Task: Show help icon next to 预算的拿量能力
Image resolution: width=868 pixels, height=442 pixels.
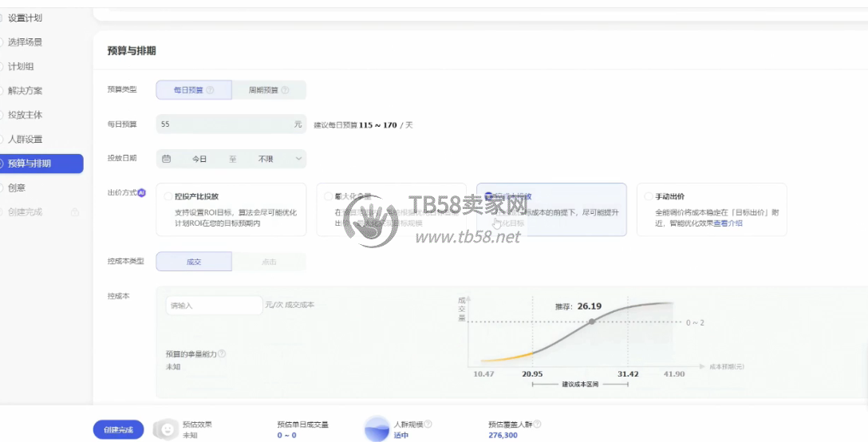Action: (222, 353)
